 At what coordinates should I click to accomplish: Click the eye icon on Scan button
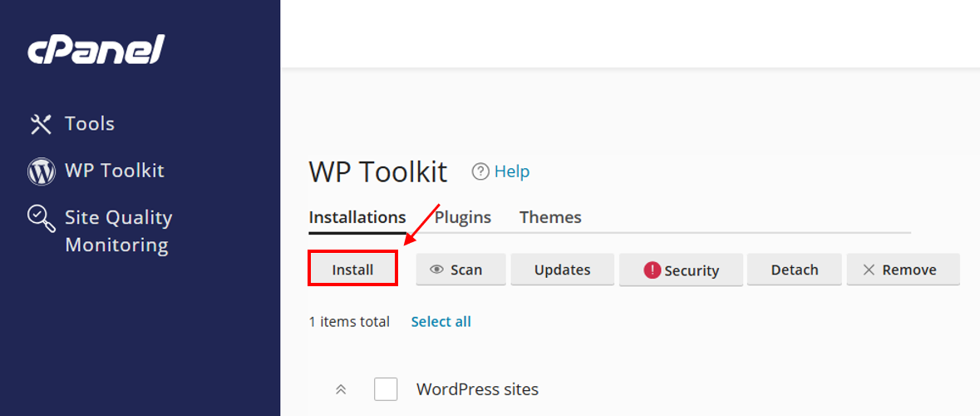click(x=436, y=270)
